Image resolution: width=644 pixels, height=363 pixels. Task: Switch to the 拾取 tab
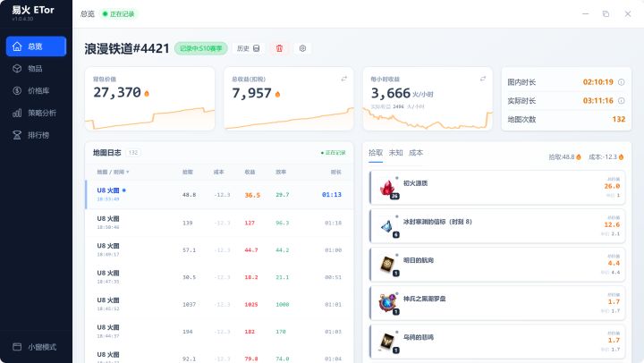point(376,153)
